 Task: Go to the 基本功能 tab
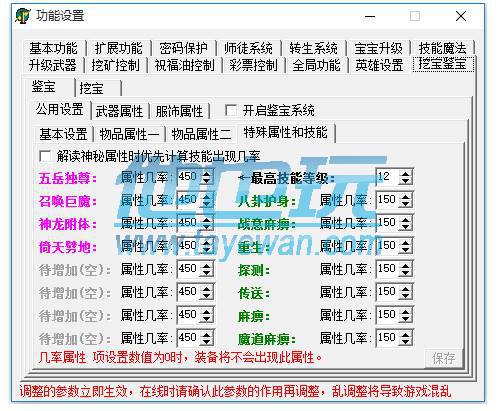coord(53,48)
